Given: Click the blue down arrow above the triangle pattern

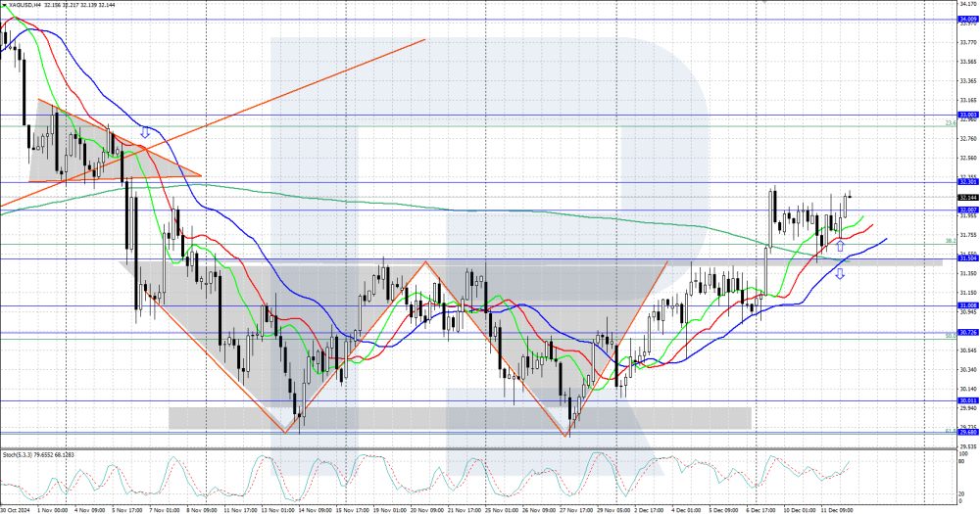Looking at the screenshot, I should pos(145,131).
